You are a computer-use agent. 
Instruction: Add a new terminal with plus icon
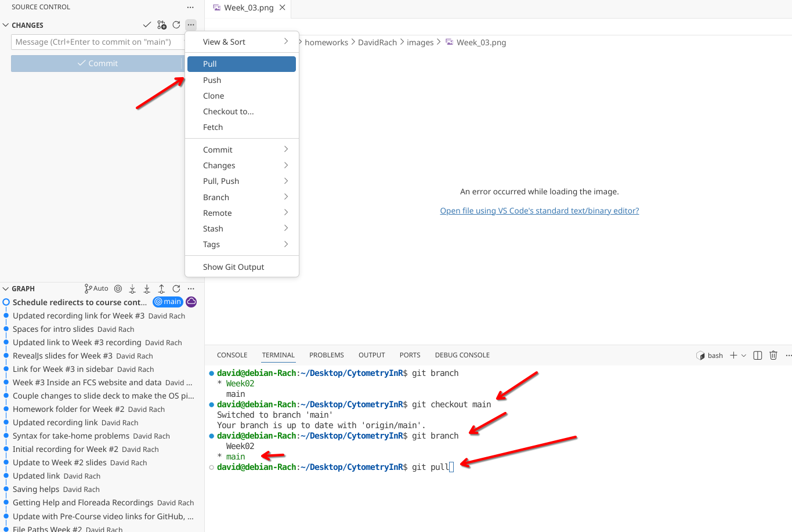click(x=733, y=356)
